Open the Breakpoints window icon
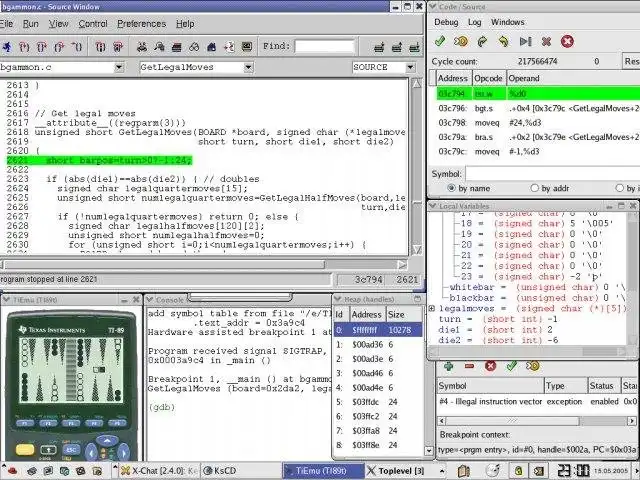The width and height of the screenshot is (640, 480). click(229, 47)
